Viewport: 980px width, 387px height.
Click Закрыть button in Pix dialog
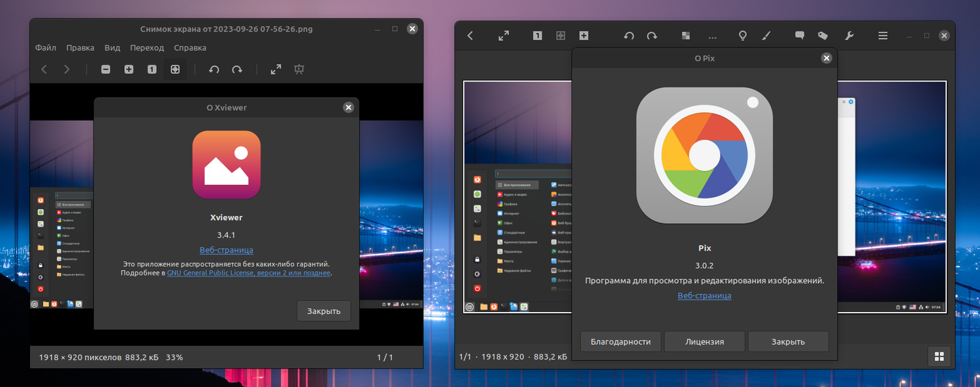[x=789, y=341]
